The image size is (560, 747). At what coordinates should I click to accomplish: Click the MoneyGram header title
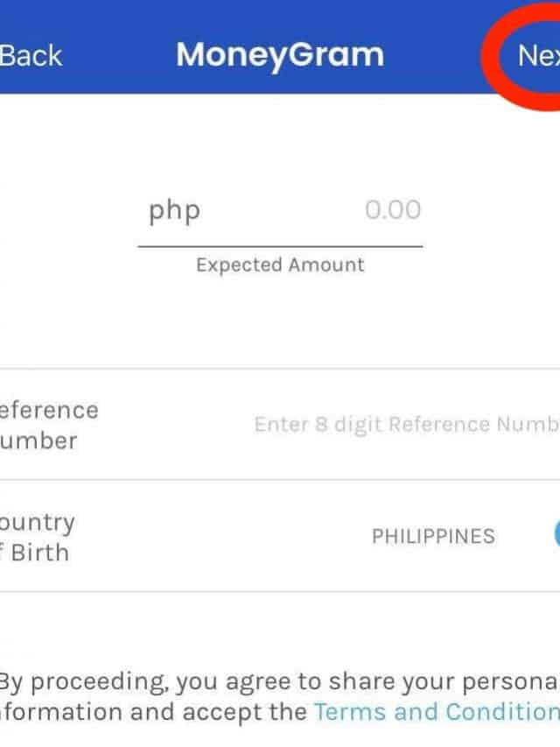click(x=280, y=55)
